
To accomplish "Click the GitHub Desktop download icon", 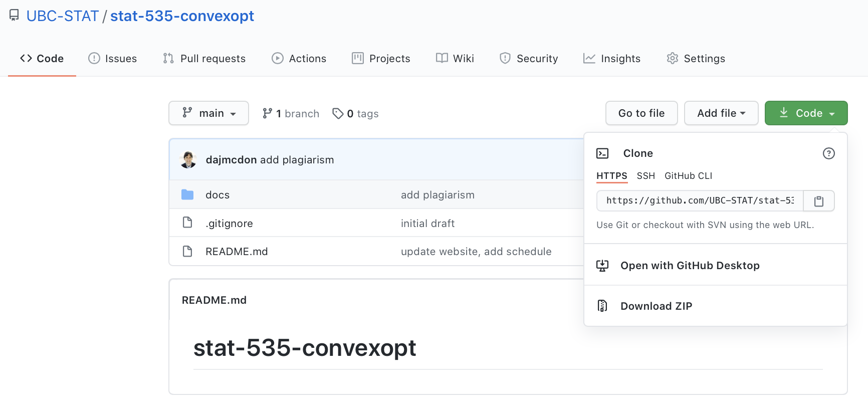I will pos(602,266).
